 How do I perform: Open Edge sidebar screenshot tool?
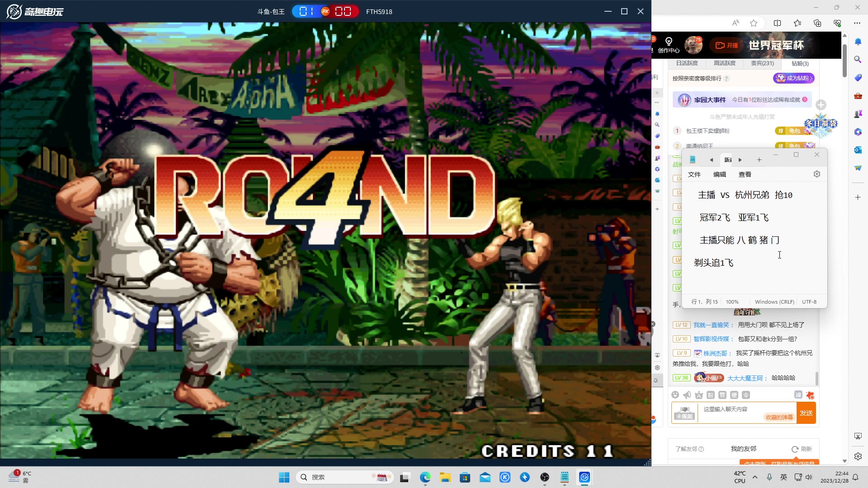pos(858,436)
